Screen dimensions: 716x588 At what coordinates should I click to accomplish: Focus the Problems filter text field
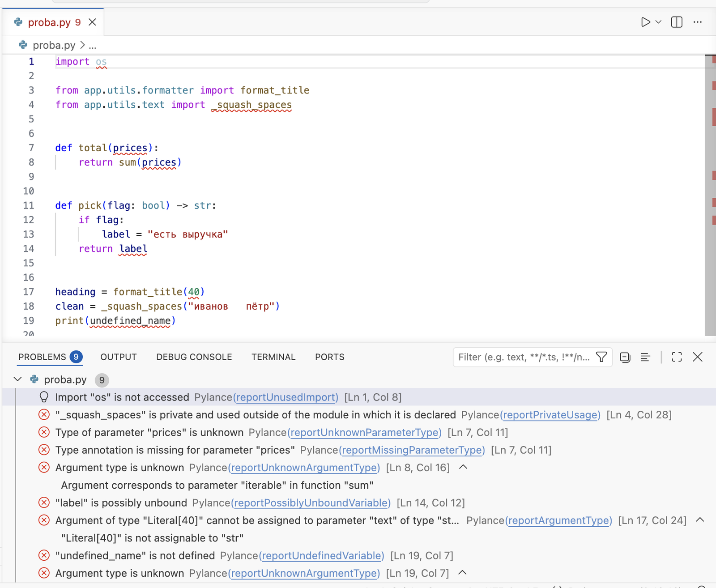524,357
